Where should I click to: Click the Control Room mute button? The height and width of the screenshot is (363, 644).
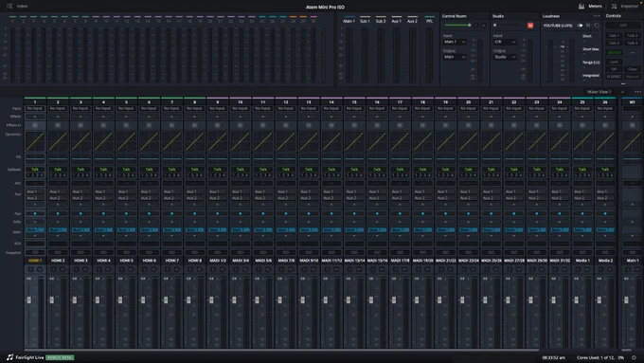tap(484, 26)
